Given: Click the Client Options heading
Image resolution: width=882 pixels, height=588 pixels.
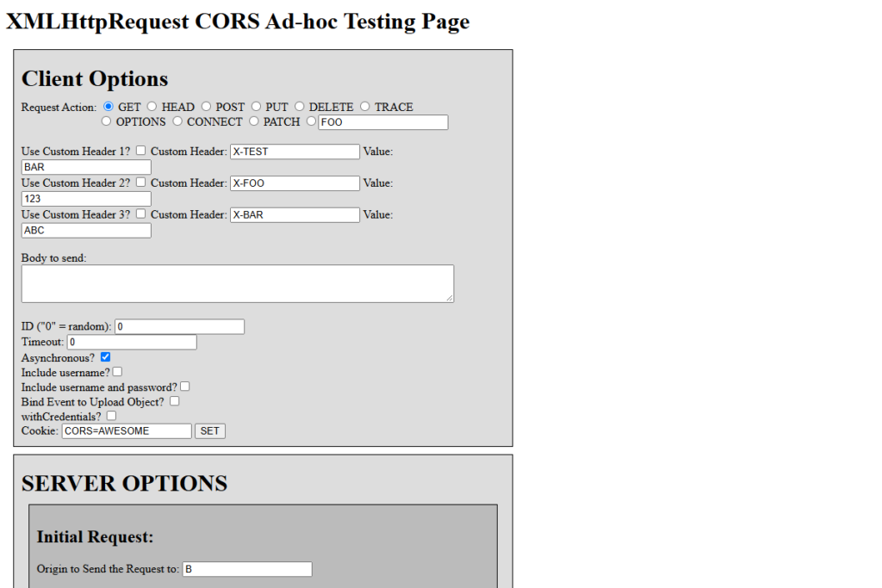Looking at the screenshot, I should 95,78.
